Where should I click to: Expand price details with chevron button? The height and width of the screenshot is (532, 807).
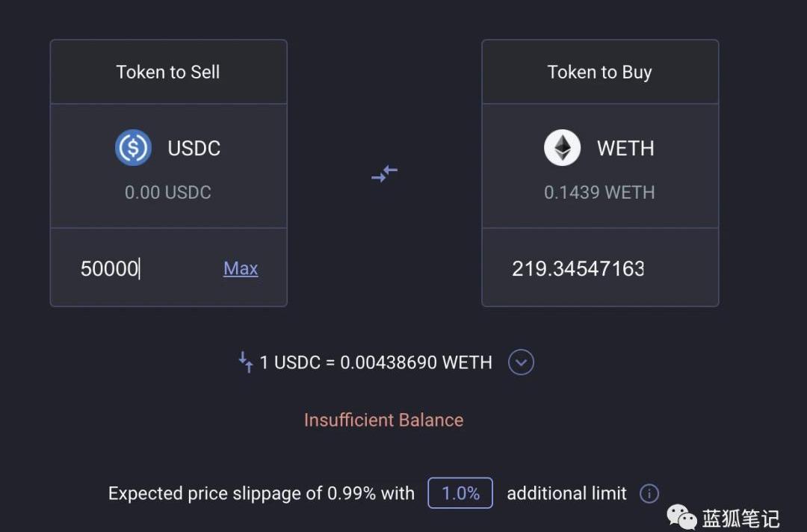coord(521,363)
